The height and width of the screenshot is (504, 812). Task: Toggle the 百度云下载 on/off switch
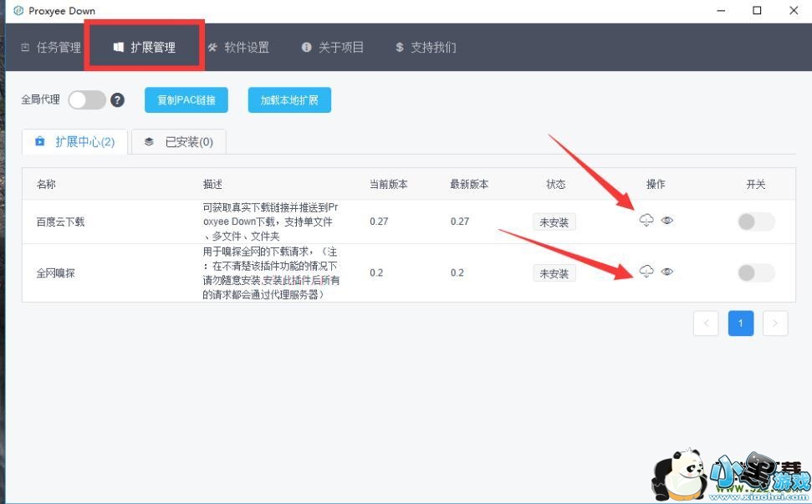[x=756, y=221]
